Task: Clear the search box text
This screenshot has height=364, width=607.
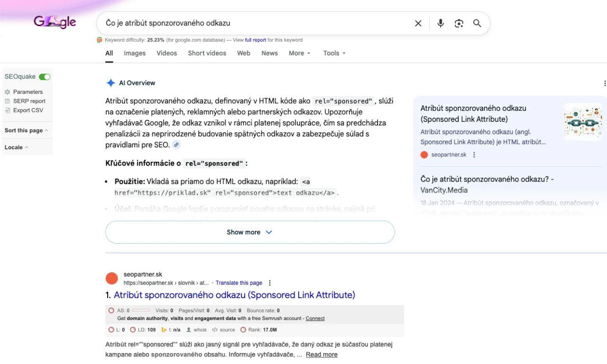Action: pyautogui.click(x=418, y=23)
